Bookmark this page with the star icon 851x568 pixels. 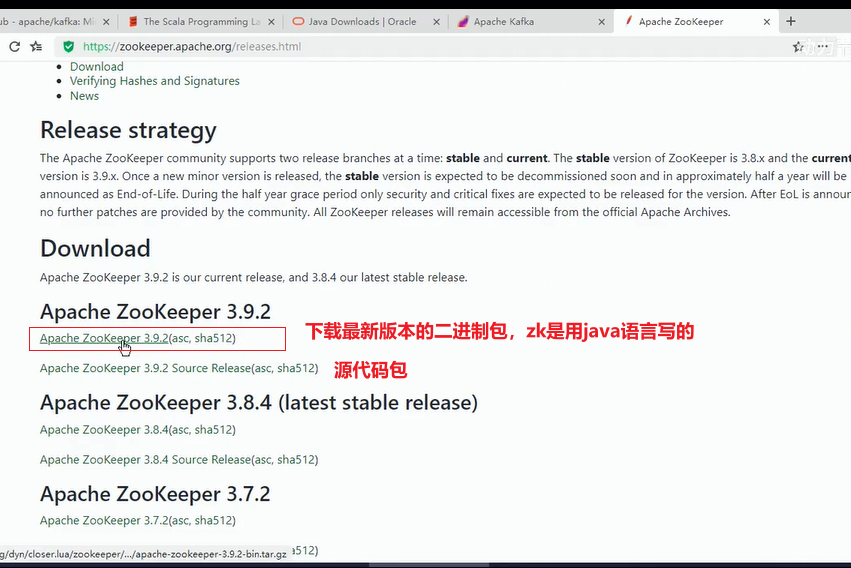798,47
